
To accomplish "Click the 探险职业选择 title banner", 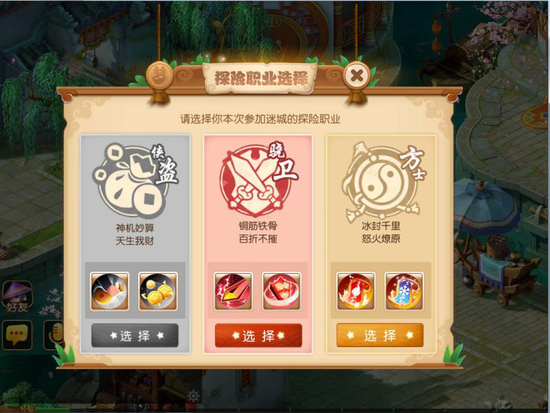I will pyautogui.click(x=261, y=78).
